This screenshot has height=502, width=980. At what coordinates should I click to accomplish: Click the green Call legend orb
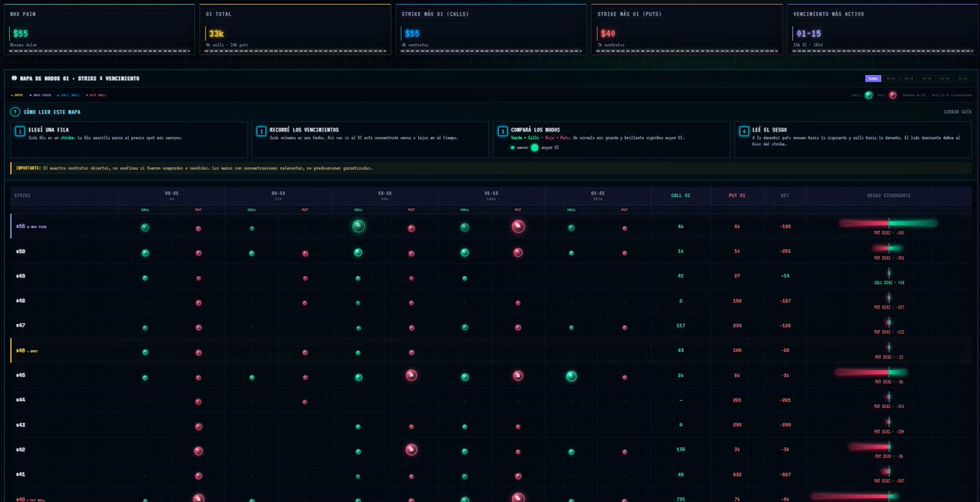click(869, 95)
